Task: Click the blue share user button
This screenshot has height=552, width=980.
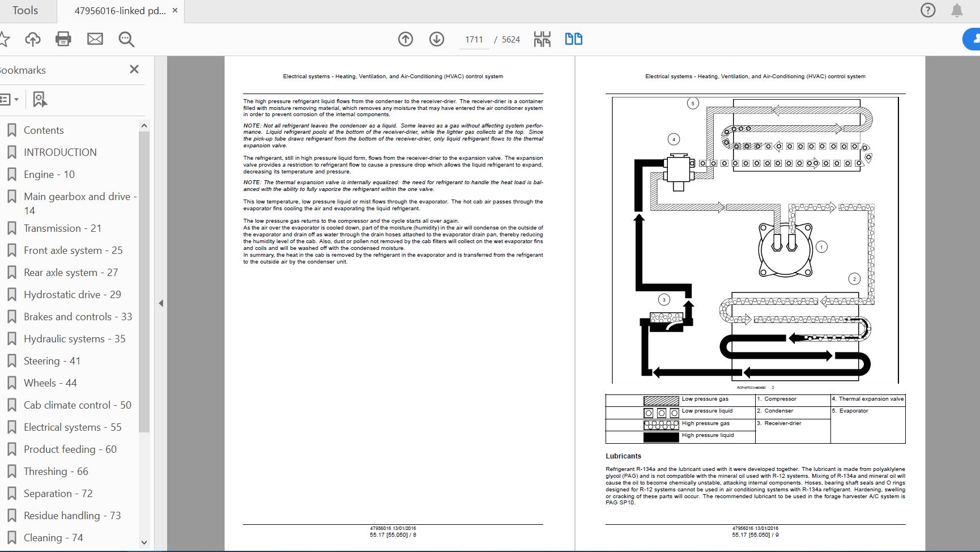Action: pos(972,39)
